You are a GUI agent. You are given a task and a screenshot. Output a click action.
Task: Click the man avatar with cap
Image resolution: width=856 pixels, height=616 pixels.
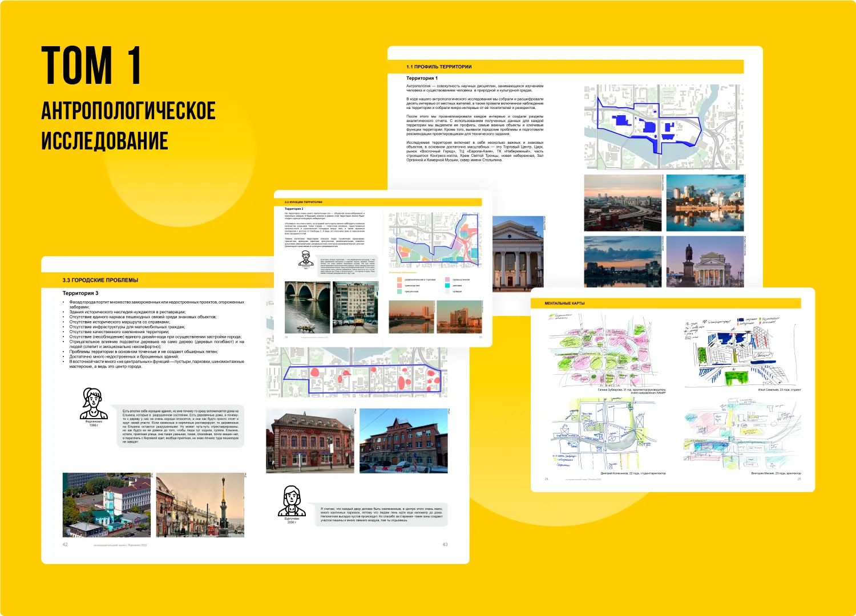(305, 258)
